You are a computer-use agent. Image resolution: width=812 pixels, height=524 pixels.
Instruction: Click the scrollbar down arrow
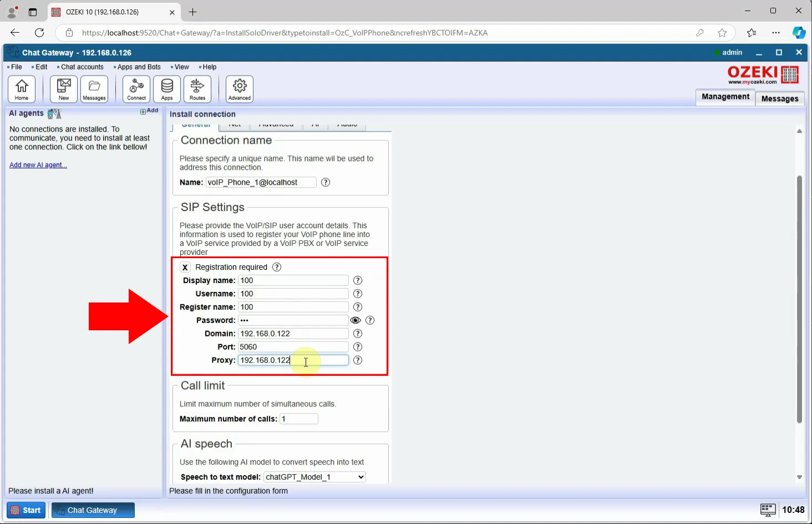[799, 477]
